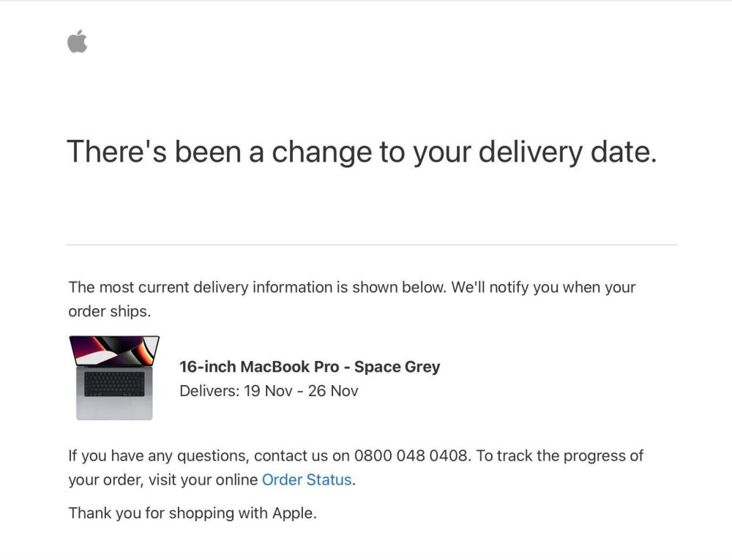This screenshot has width=732, height=560.
Task: Click the "Delivers:" label
Action: [209, 391]
